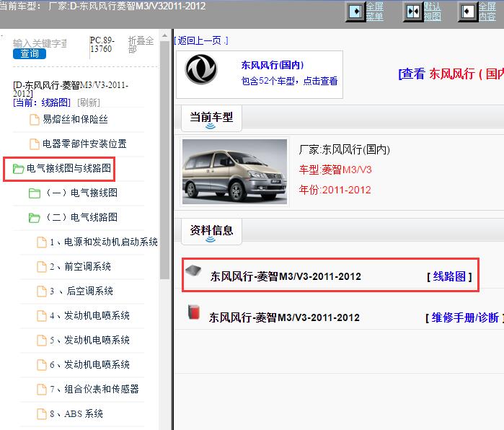Click the Dongfeng brand logo
504x430 pixels.
click(x=201, y=70)
